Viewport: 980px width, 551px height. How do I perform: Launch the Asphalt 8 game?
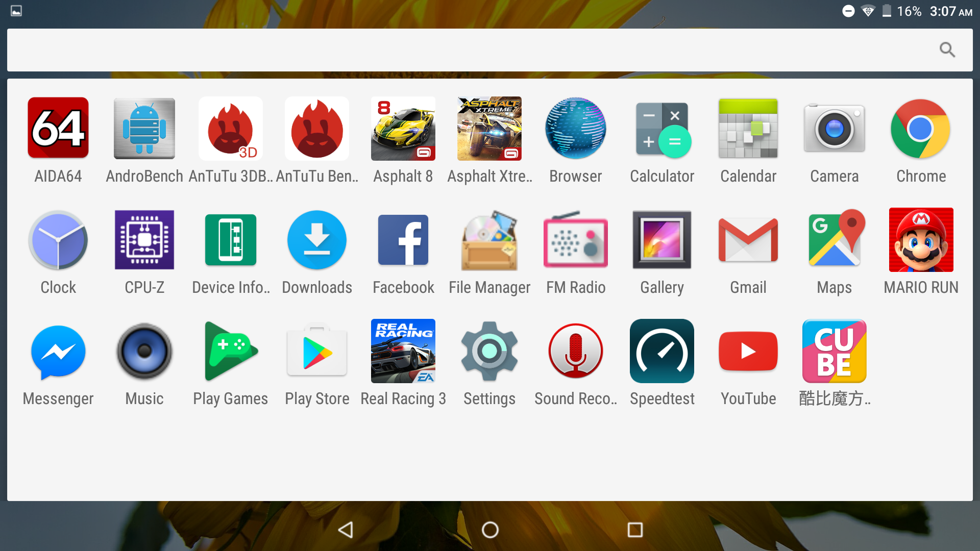tap(403, 129)
